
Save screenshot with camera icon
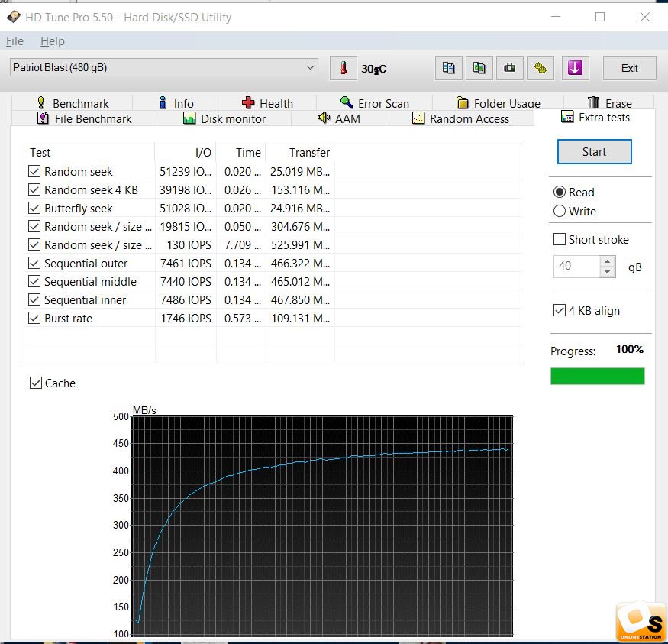[x=509, y=68]
